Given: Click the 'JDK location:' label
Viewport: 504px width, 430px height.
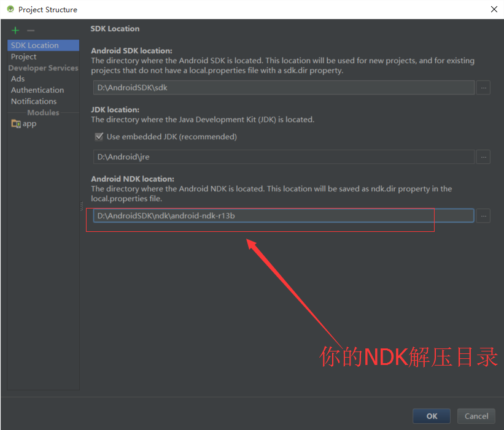Looking at the screenshot, I should click(x=115, y=110).
